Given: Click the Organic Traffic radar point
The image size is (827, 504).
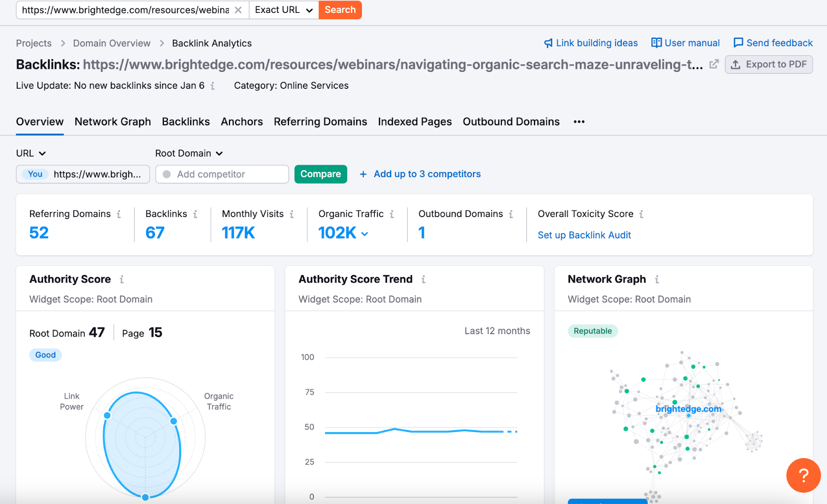Looking at the screenshot, I should 174,421.
